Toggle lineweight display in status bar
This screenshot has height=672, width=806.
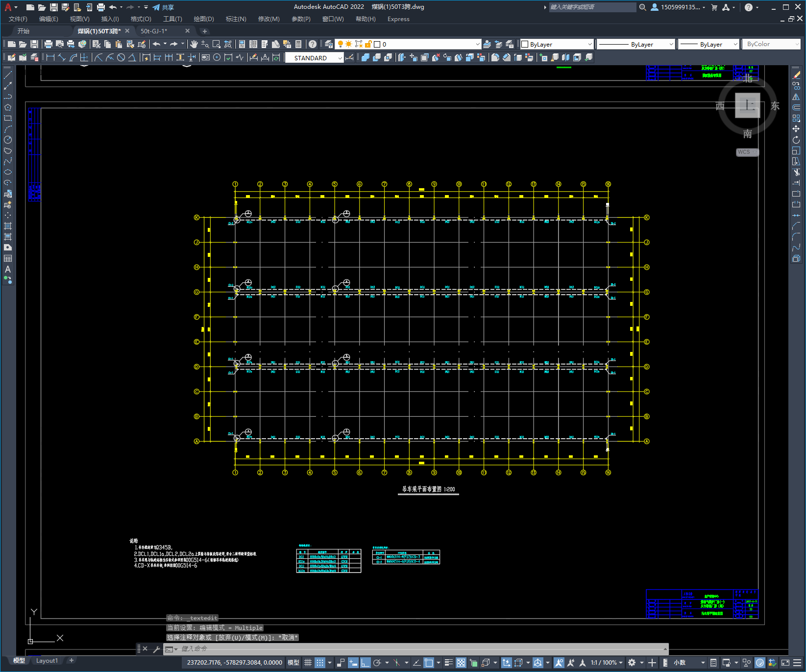(448, 663)
